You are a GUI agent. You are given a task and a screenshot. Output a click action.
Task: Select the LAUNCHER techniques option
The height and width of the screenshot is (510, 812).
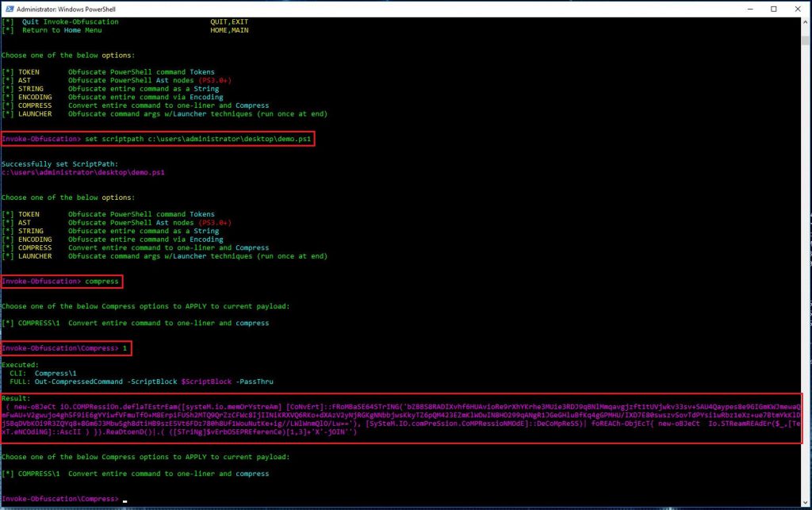143,113
